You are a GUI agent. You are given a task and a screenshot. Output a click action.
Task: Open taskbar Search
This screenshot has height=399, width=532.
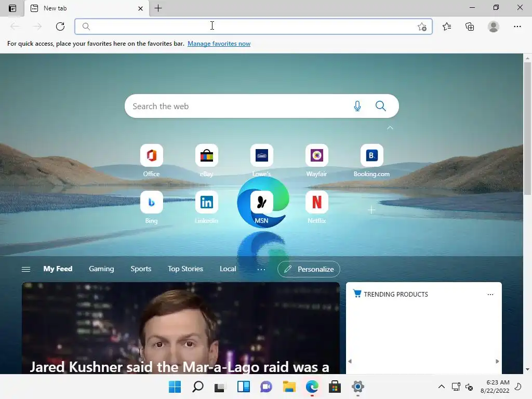pyautogui.click(x=198, y=387)
